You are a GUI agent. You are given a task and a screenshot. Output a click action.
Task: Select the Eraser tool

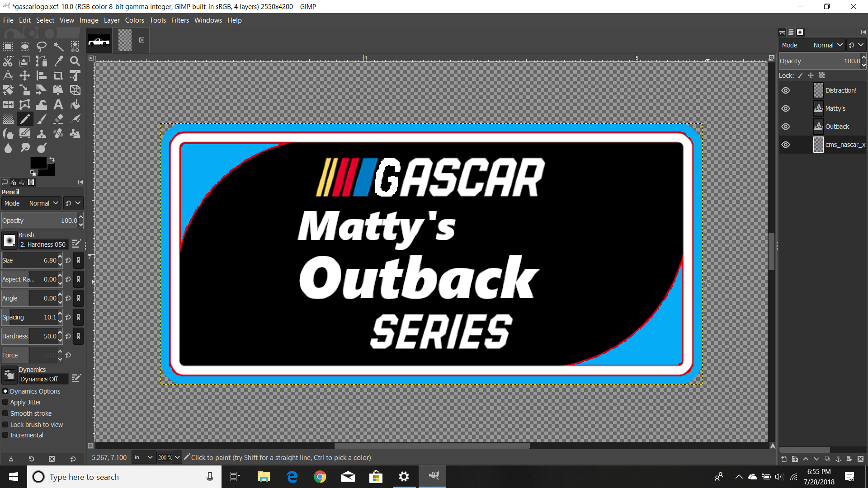(x=58, y=119)
